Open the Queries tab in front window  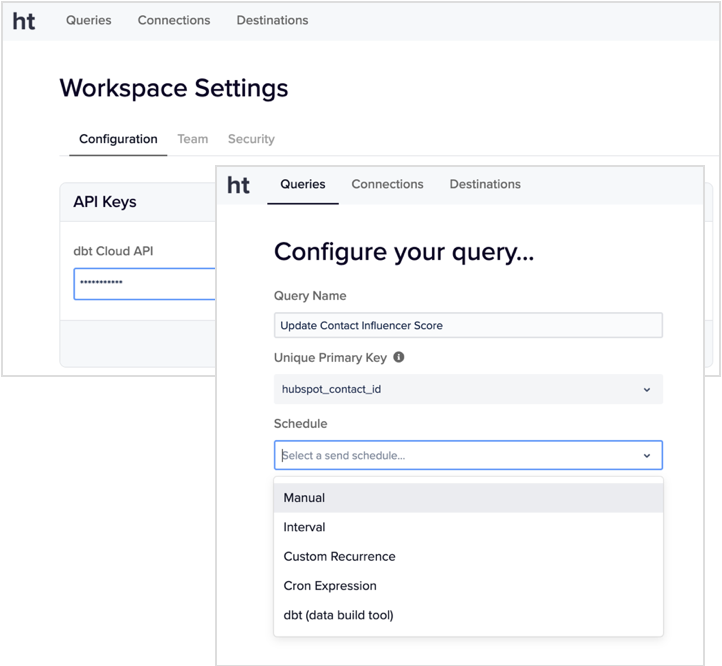click(x=303, y=184)
